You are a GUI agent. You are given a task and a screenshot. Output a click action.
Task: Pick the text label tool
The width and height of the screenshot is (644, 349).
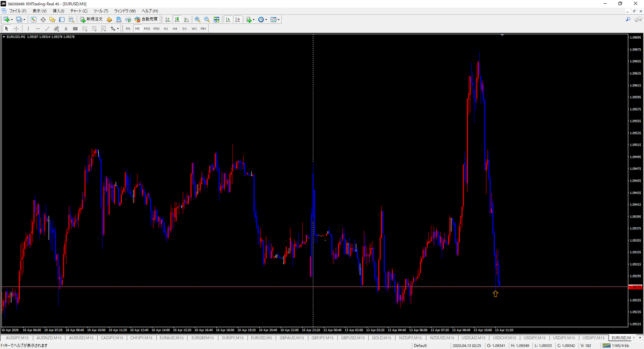tap(75, 28)
